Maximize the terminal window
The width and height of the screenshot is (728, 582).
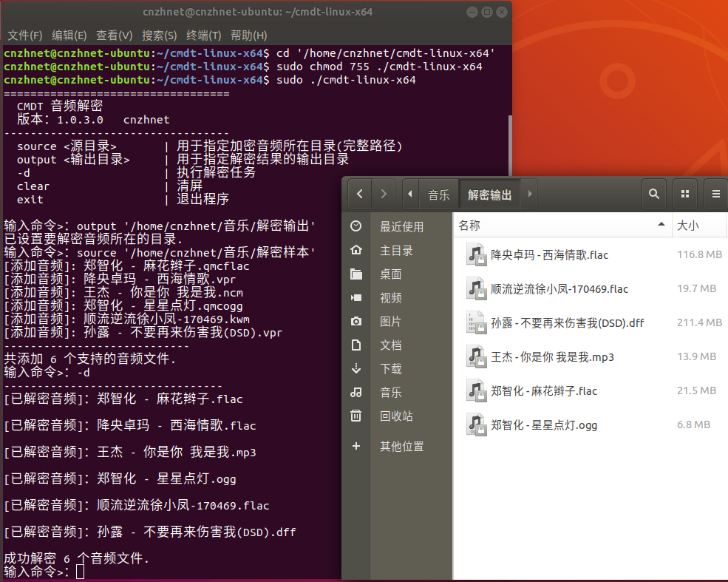(487, 12)
